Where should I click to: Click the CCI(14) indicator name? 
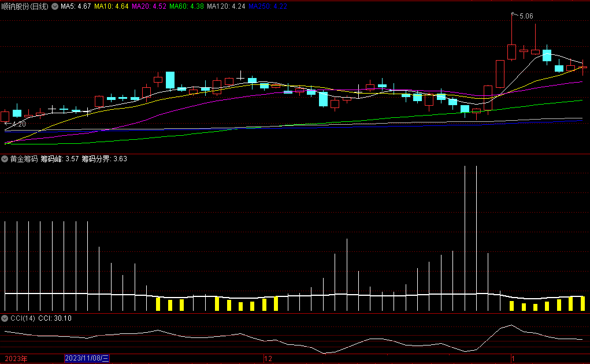click(23, 318)
